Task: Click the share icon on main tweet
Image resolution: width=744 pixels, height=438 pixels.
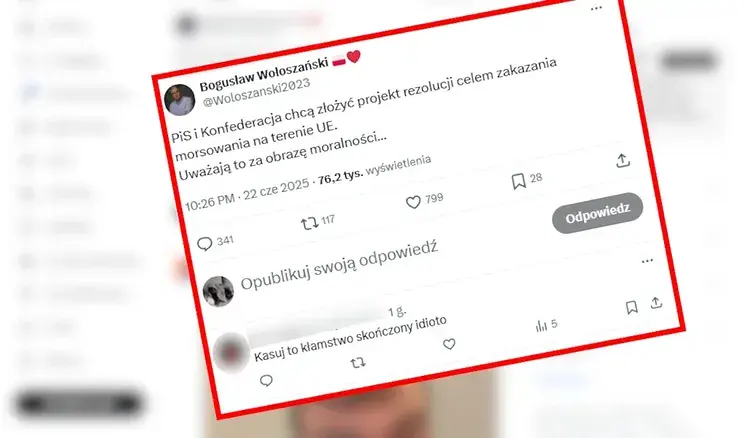Action: pos(623,161)
